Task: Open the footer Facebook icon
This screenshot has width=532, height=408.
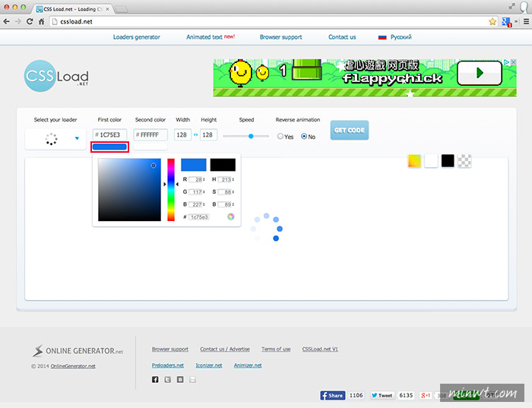Action: pos(155,380)
